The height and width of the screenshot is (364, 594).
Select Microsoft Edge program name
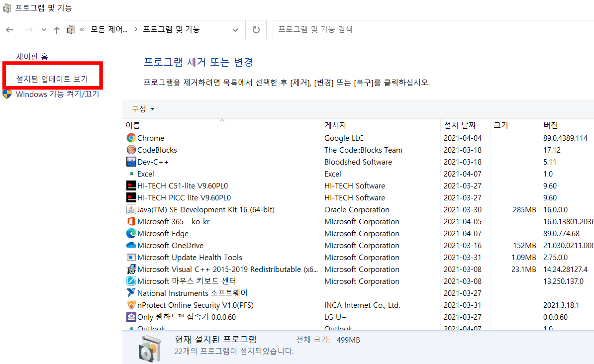point(163,233)
